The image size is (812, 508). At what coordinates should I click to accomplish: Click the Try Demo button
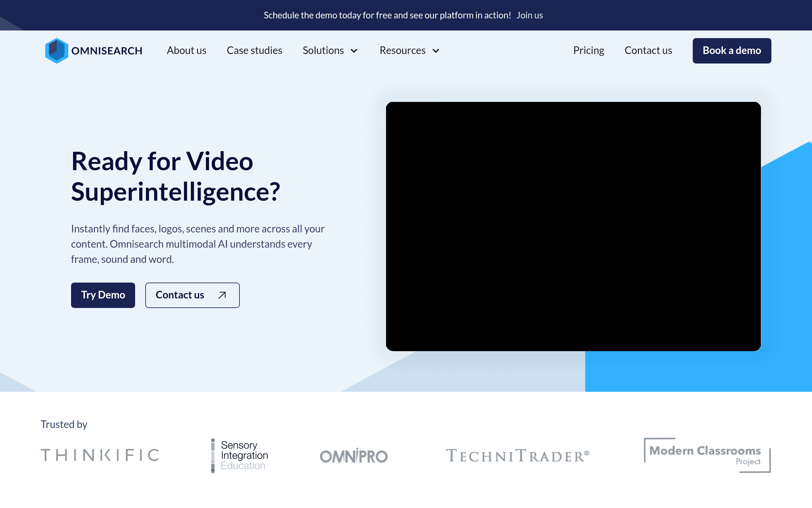103,295
